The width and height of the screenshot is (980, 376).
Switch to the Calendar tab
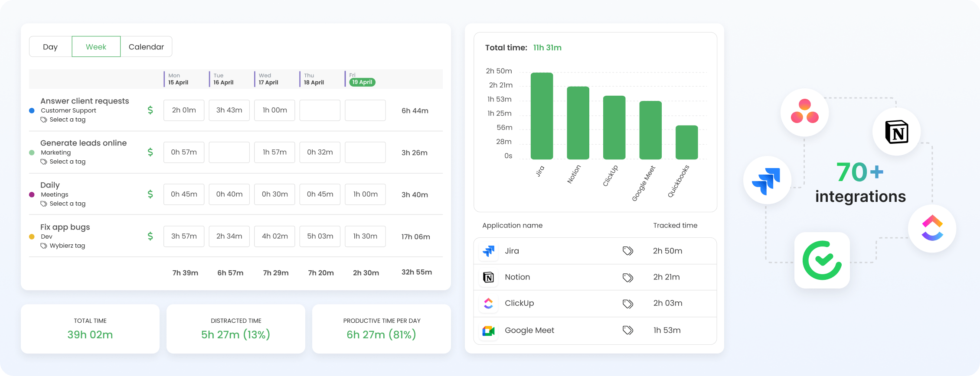point(146,47)
